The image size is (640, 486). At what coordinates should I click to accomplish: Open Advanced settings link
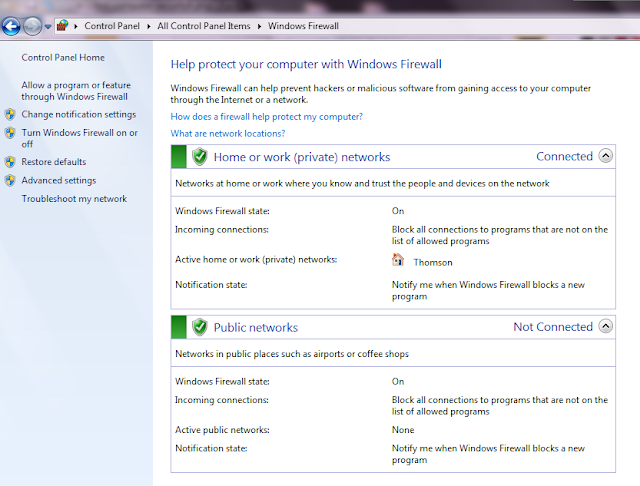tap(59, 180)
